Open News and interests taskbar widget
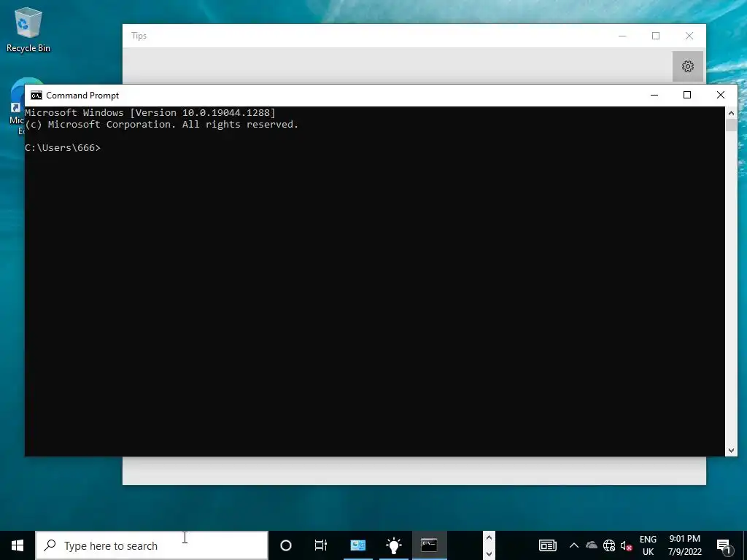747x560 pixels. 547,545
